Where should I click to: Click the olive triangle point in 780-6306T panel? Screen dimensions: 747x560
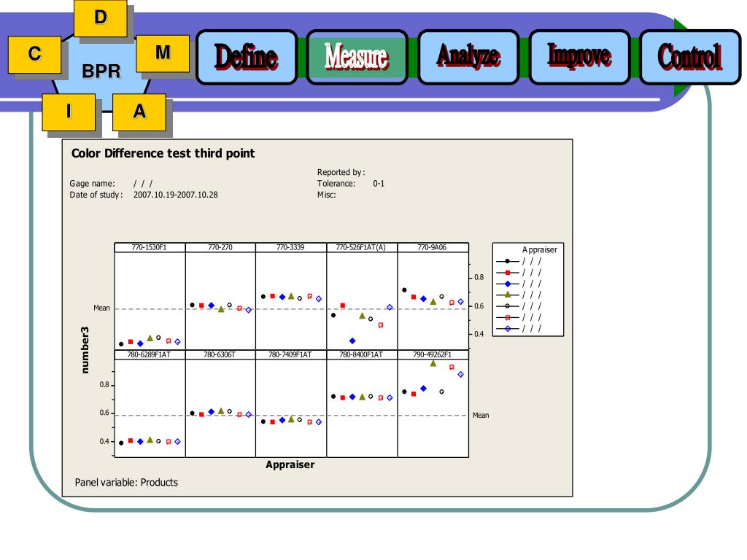pos(221,411)
